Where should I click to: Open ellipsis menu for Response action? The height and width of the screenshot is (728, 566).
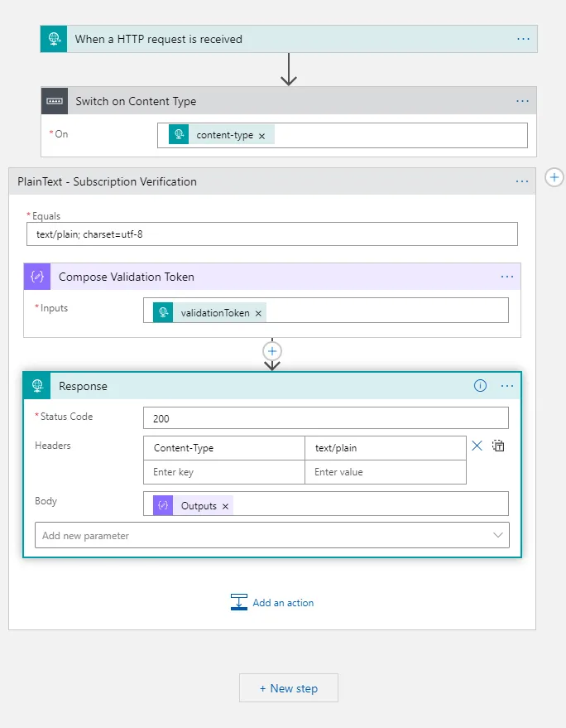pyautogui.click(x=507, y=386)
